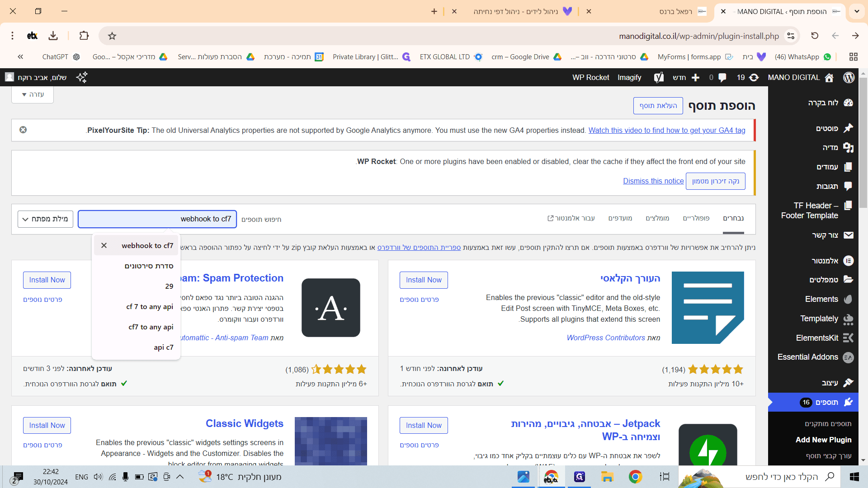Image resolution: width=868 pixels, height=488 pixels.
Task: Open the GA4 tag video link
Action: coord(667,130)
